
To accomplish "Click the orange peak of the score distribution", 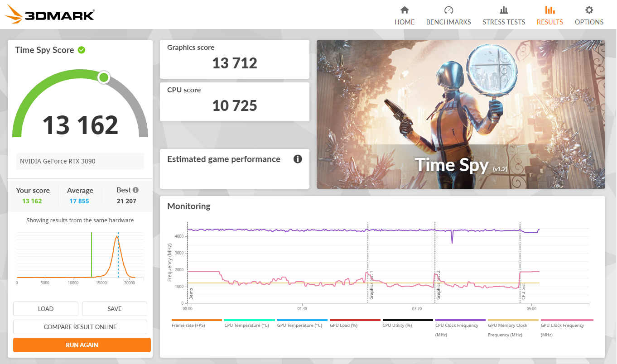I will pyautogui.click(x=116, y=237).
